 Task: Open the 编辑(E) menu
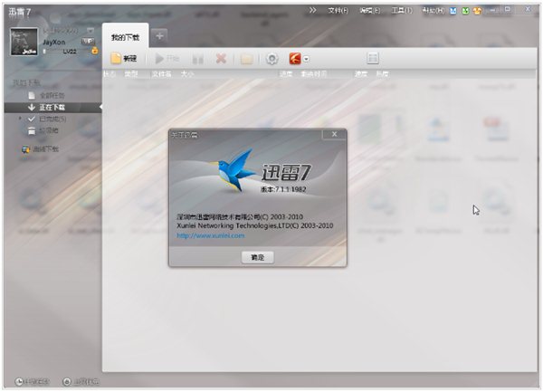click(x=369, y=10)
